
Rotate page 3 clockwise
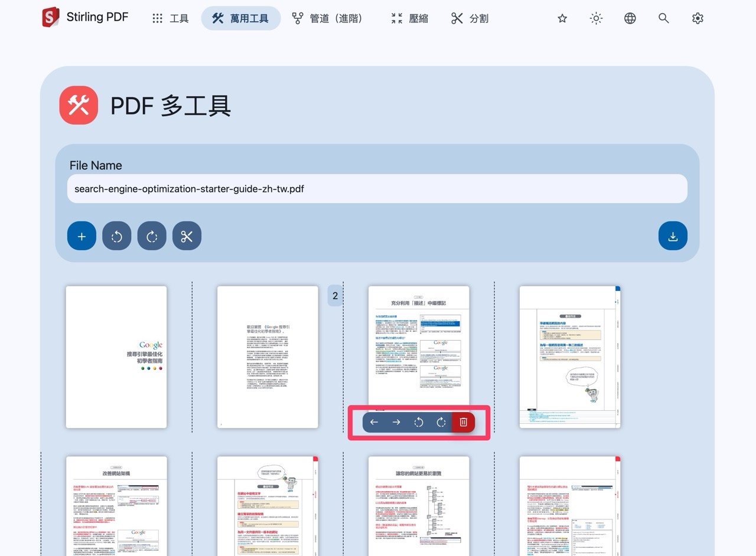(x=441, y=422)
